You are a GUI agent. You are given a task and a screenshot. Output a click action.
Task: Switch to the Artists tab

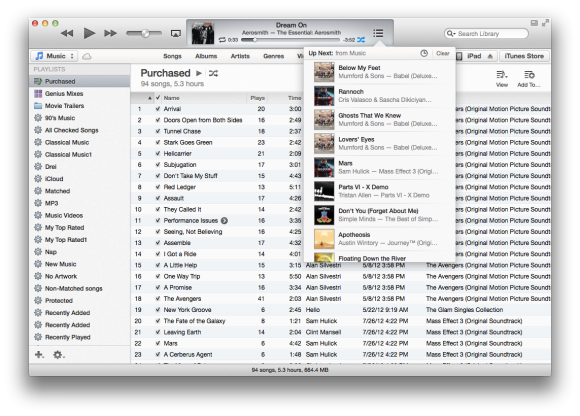tap(240, 56)
